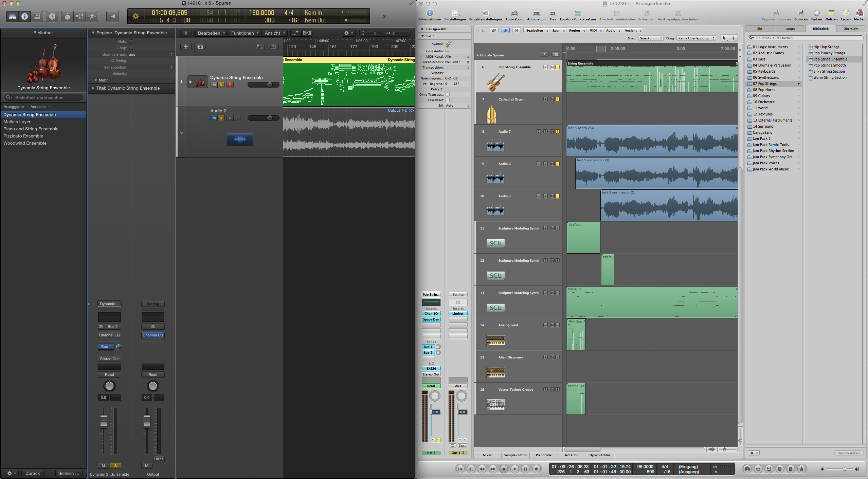
Task: Click the Cathedral Organ track icon
Action: coord(491,114)
